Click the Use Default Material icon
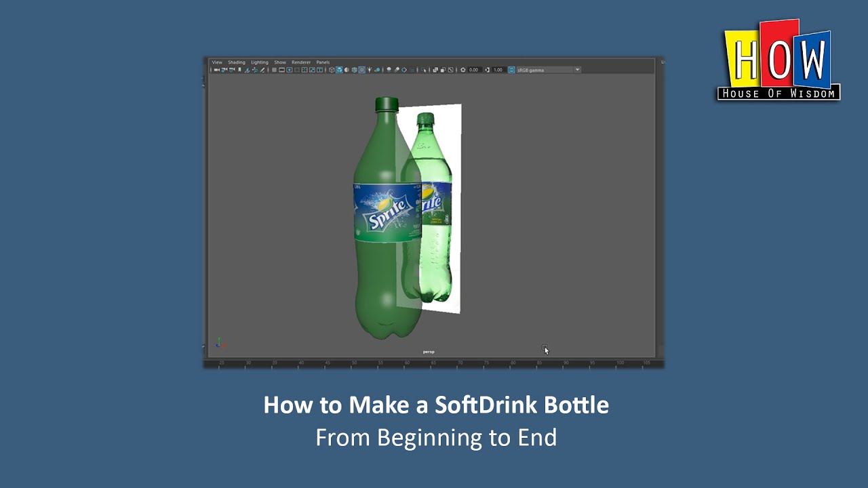This screenshot has width=868, height=488. click(347, 70)
